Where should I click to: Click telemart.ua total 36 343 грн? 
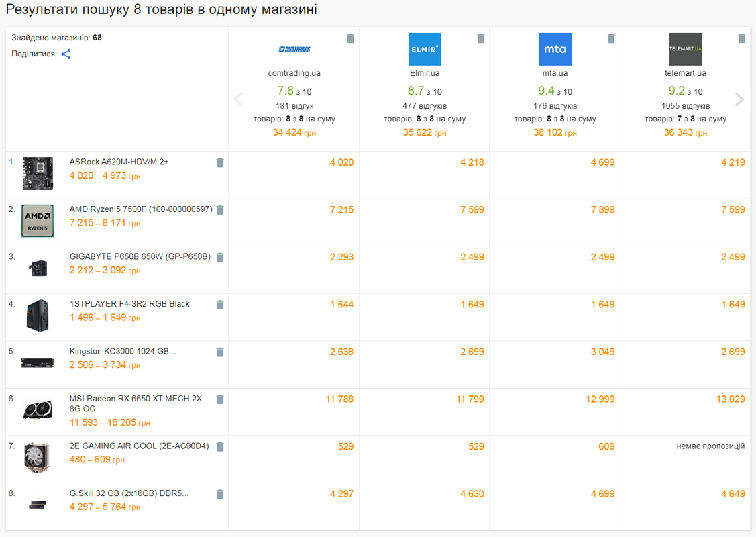coord(685,132)
